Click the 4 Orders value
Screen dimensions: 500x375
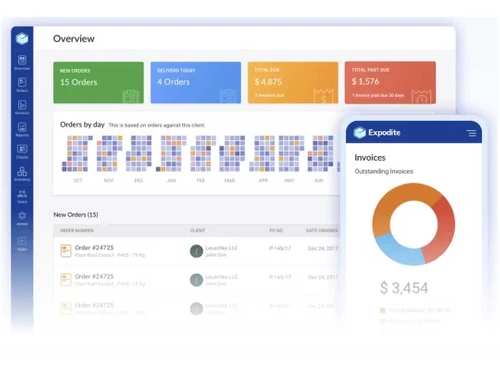coord(173,82)
